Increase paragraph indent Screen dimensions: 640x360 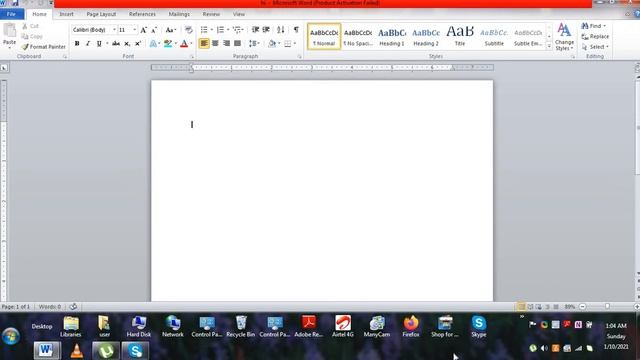(x=266, y=30)
